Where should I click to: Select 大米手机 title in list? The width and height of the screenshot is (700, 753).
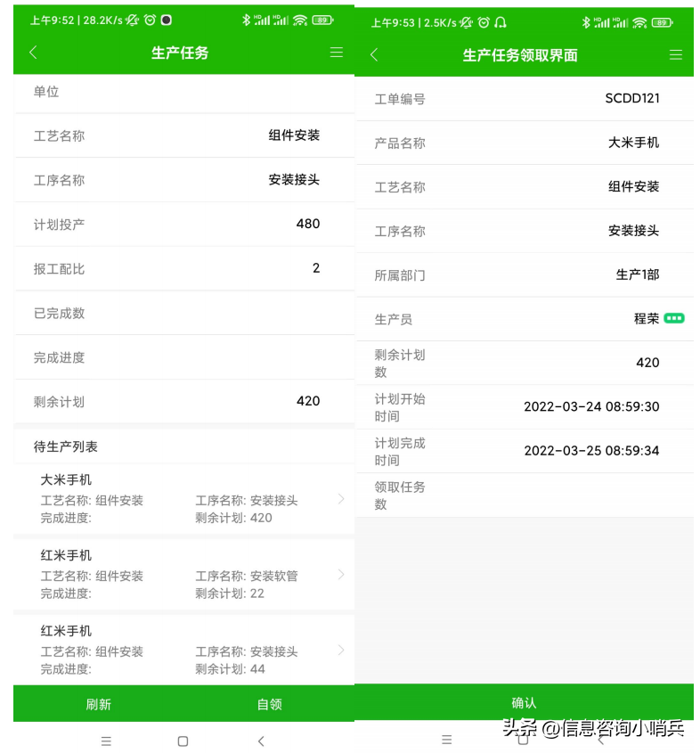(x=66, y=479)
